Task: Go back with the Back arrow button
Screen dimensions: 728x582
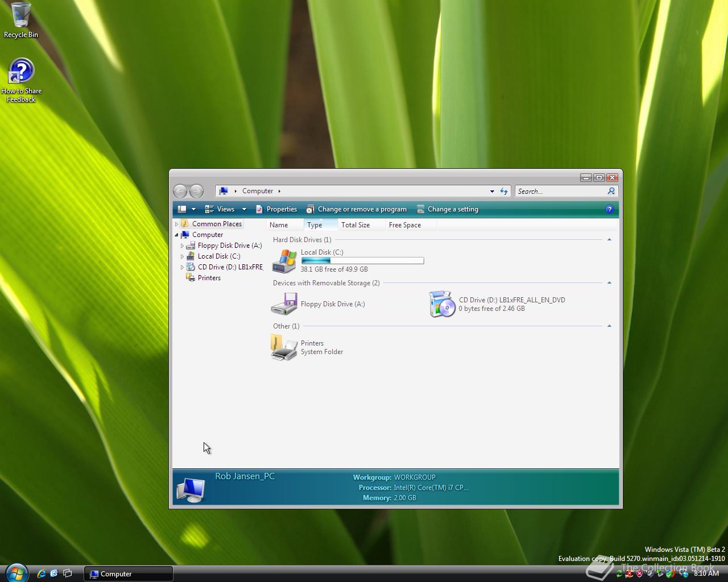Action: [180, 191]
